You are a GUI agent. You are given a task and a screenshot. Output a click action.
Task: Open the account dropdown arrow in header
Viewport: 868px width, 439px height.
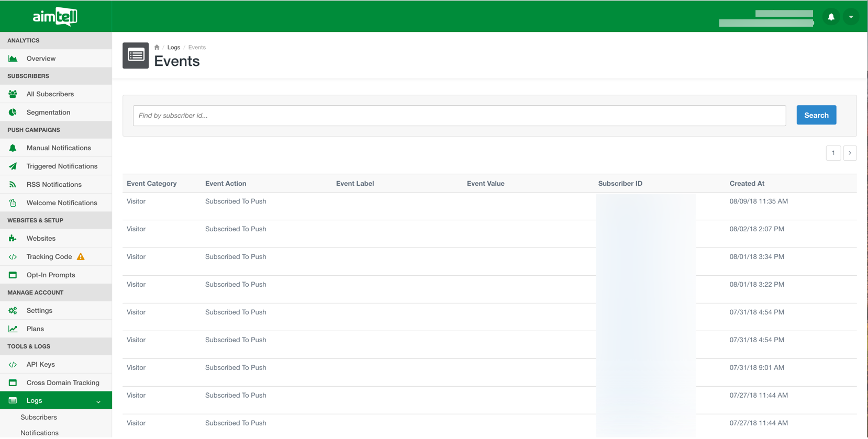pos(851,17)
